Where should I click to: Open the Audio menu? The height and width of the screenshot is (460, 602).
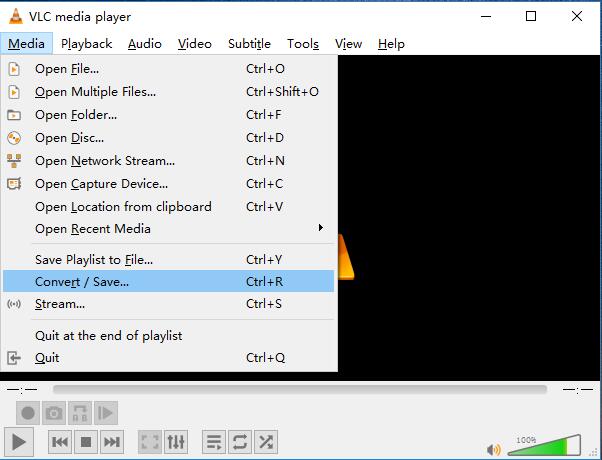[x=145, y=44]
